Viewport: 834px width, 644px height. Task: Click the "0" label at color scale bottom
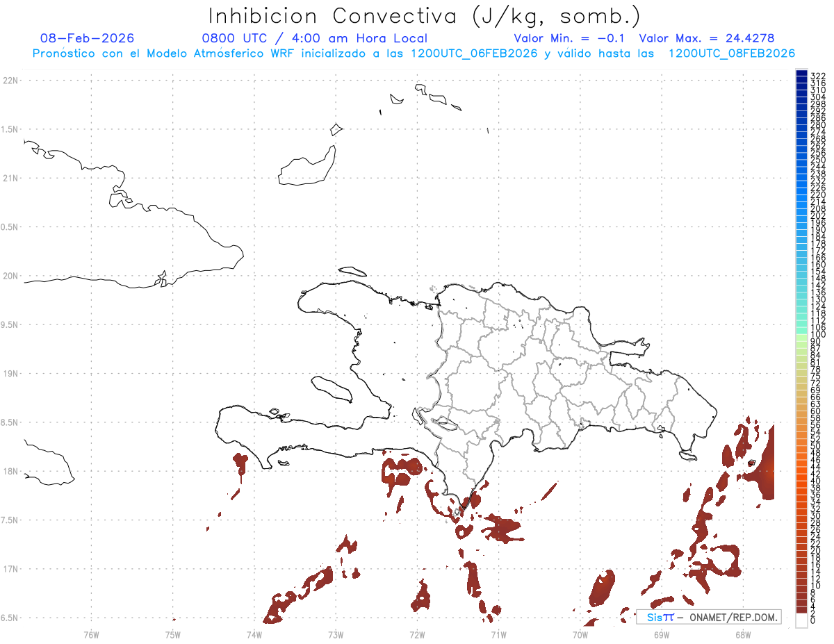(x=813, y=620)
